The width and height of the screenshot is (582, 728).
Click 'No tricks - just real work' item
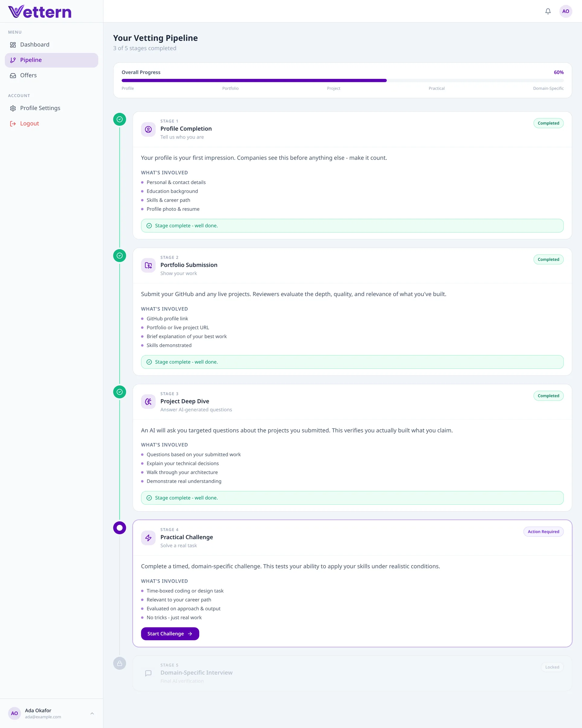coord(174,618)
